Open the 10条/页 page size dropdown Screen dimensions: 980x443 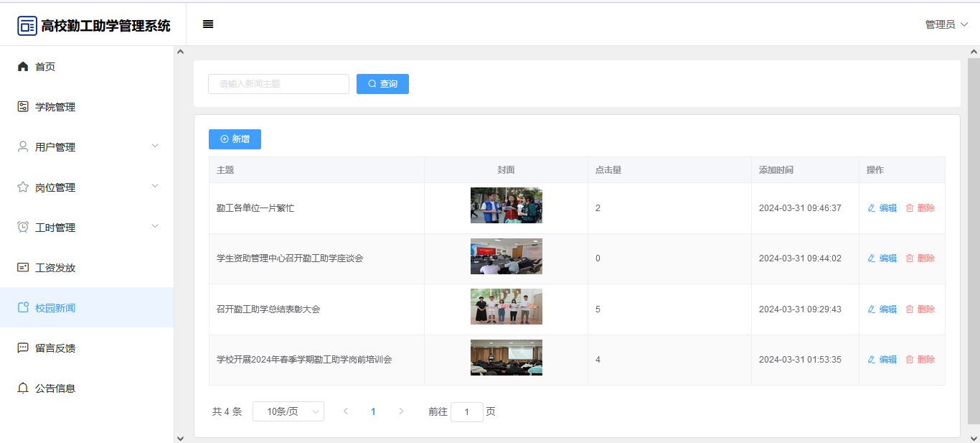point(288,411)
